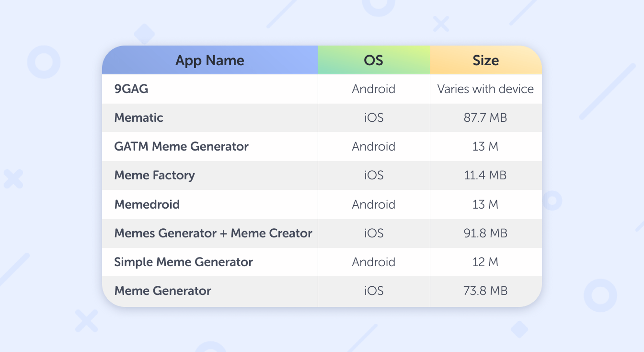The height and width of the screenshot is (352, 644).
Task: Click Android in the 9GAG row
Action: tap(373, 89)
